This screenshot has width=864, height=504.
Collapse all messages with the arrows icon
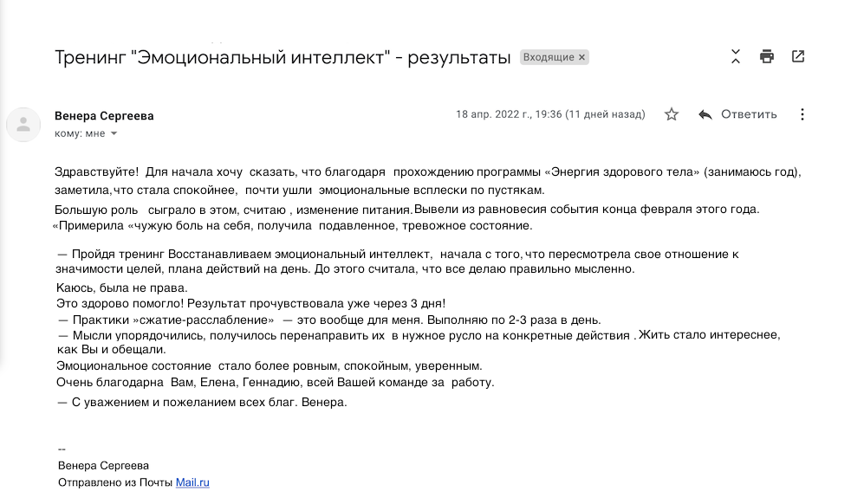(736, 56)
